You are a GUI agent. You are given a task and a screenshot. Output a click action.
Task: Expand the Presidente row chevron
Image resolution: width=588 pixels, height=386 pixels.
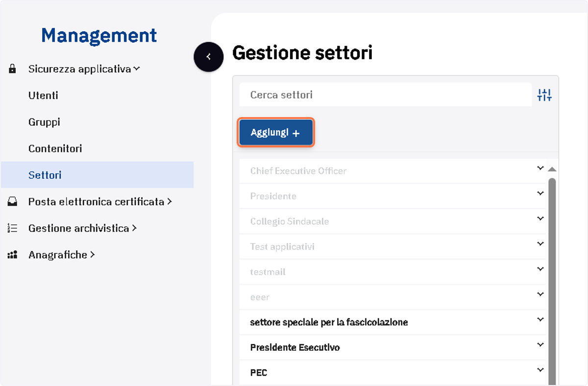540,193
